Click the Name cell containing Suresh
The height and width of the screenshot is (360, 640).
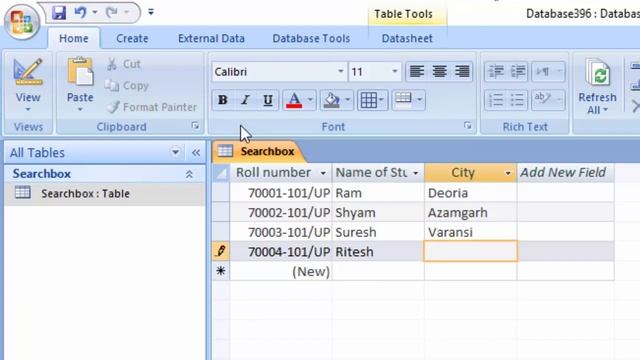(x=378, y=232)
